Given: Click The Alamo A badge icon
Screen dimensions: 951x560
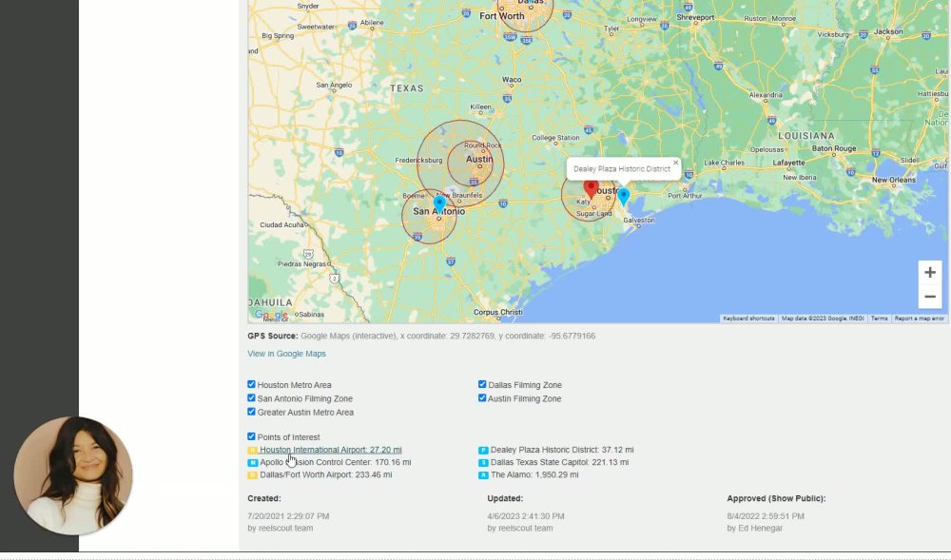Looking at the screenshot, I should (x=483, y=475).
